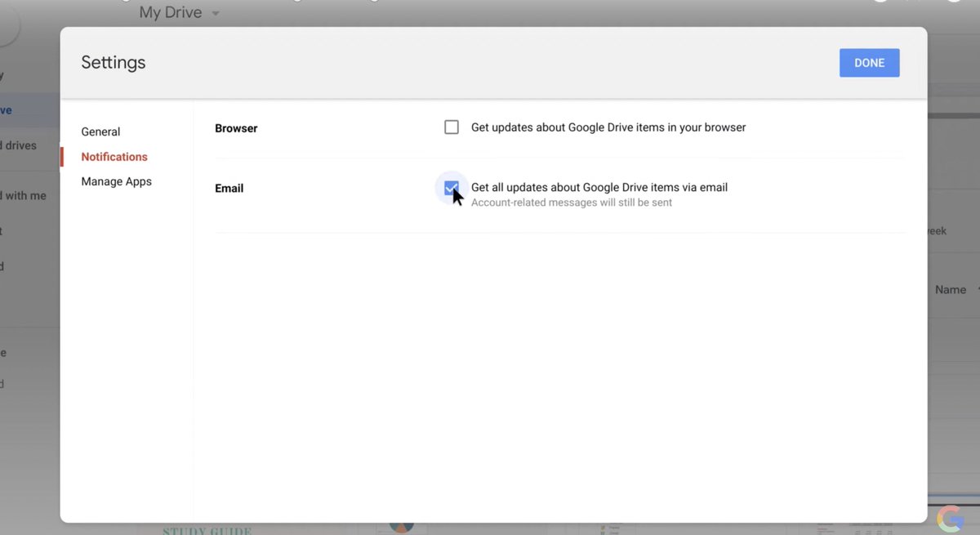The width and height of the screenshot is (980, 535).
Task: Click the Browser section label
Action: click(x=236, y=128)
